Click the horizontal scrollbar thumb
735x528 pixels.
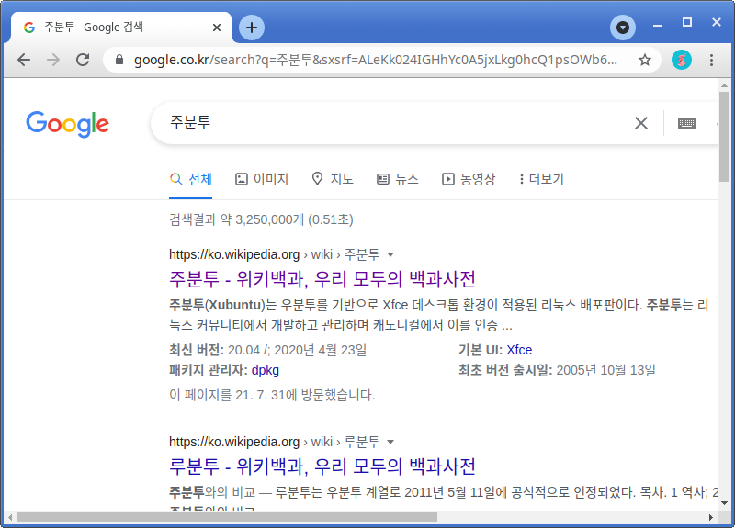click(227, 517)
